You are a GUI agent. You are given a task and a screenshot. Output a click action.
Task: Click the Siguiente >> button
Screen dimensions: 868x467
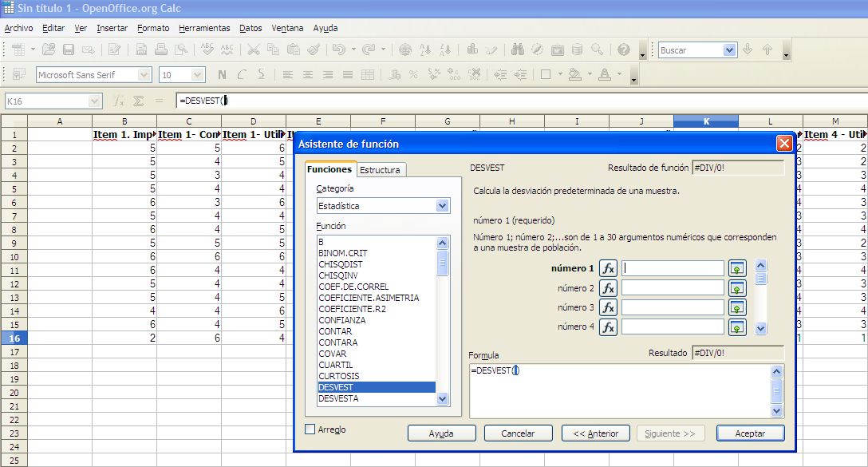coord(670,433)
